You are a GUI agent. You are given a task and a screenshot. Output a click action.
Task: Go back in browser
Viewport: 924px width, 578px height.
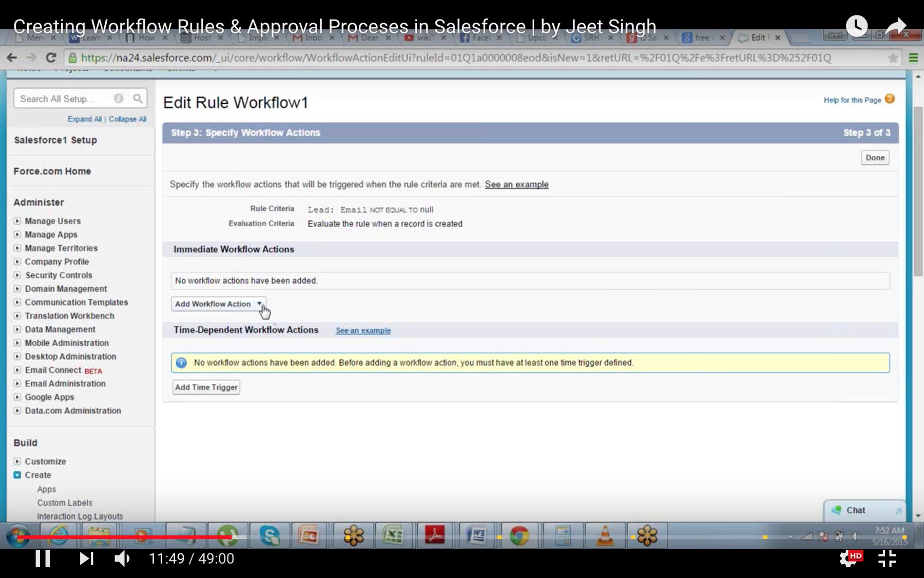[x=12, y=58]
